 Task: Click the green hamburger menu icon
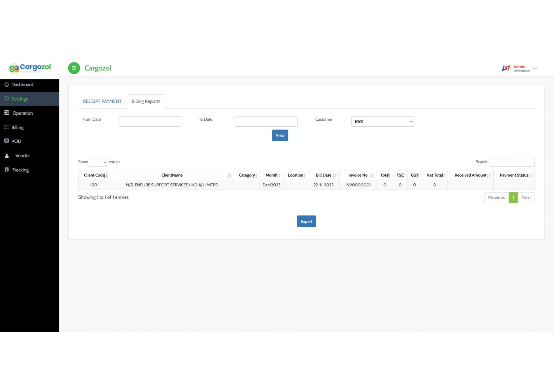click(74, 68)
